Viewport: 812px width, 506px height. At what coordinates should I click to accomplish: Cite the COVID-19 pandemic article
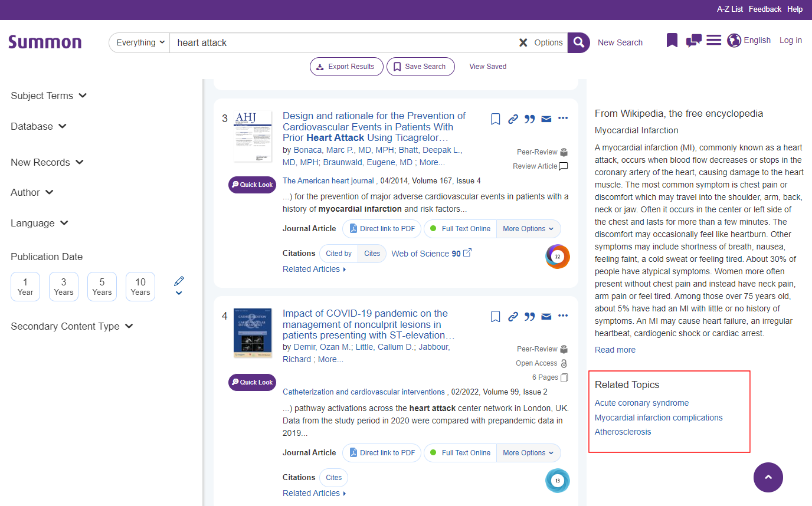coord(529,317)
